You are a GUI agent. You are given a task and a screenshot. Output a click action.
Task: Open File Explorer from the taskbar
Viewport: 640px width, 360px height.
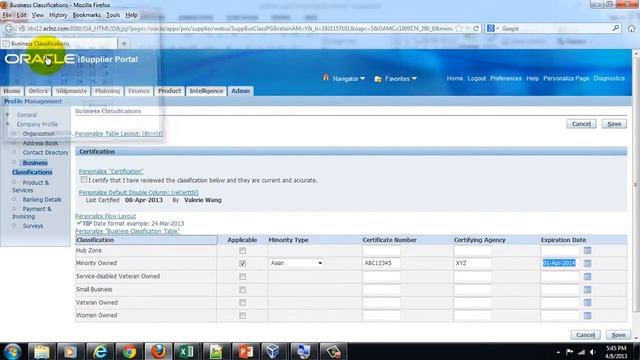(x=41, y=351)
